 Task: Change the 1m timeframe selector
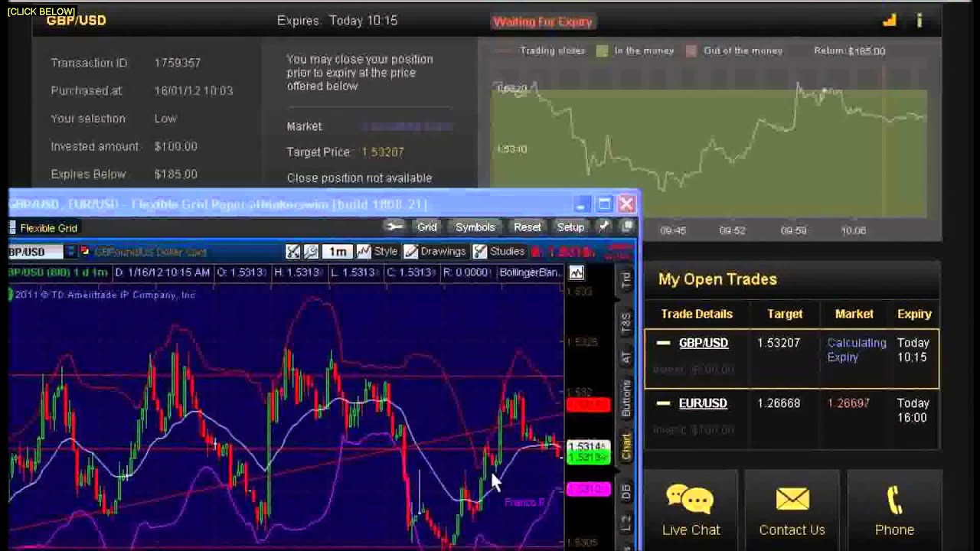point(337,252)
